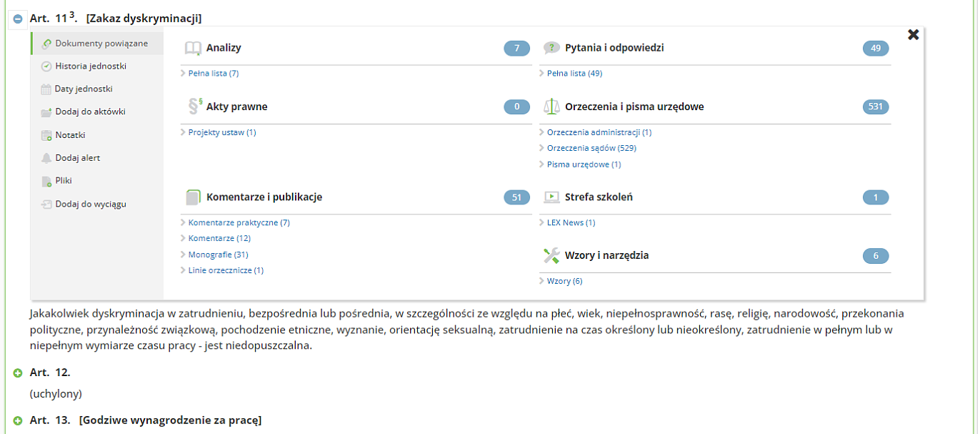This screenshot has width=980, height=434.
Task: Collapse Art. 11³ with the minus toggle
Action: click(18, 19)
